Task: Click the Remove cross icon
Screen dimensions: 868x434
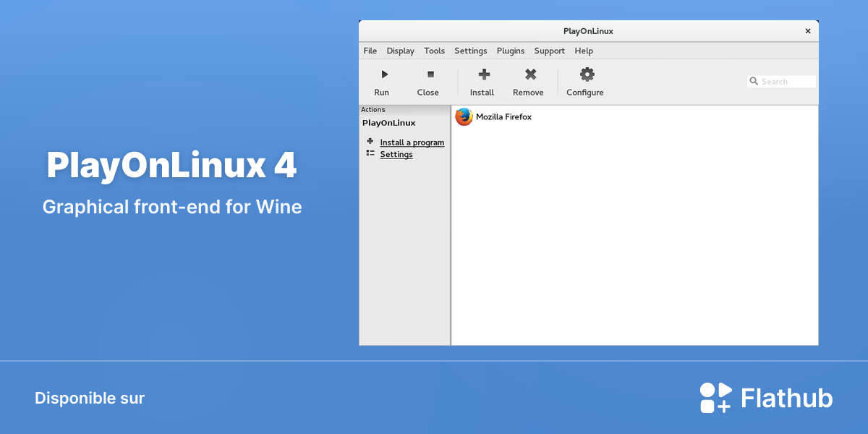Action: (530, 74)
